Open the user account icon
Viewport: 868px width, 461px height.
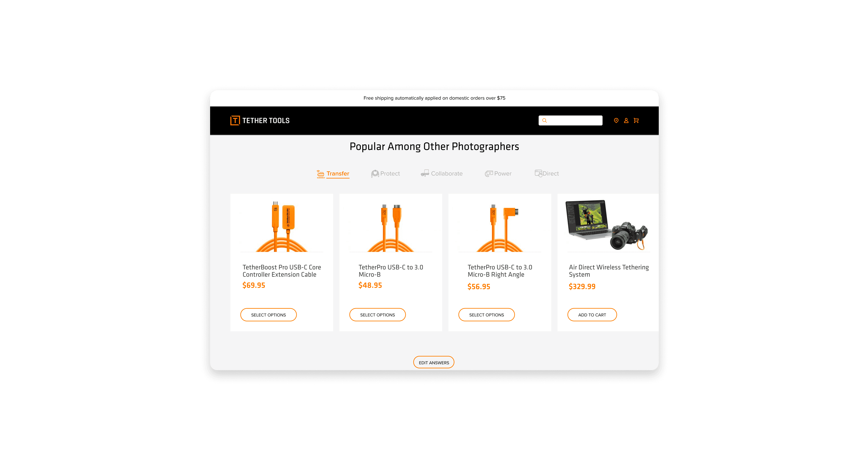coord(626,120)
